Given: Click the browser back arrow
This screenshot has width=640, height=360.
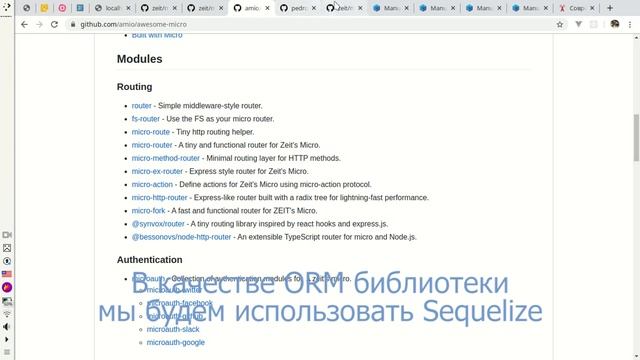Looking at the screenshot, I should pyautogui.click(x=24, y=24).
